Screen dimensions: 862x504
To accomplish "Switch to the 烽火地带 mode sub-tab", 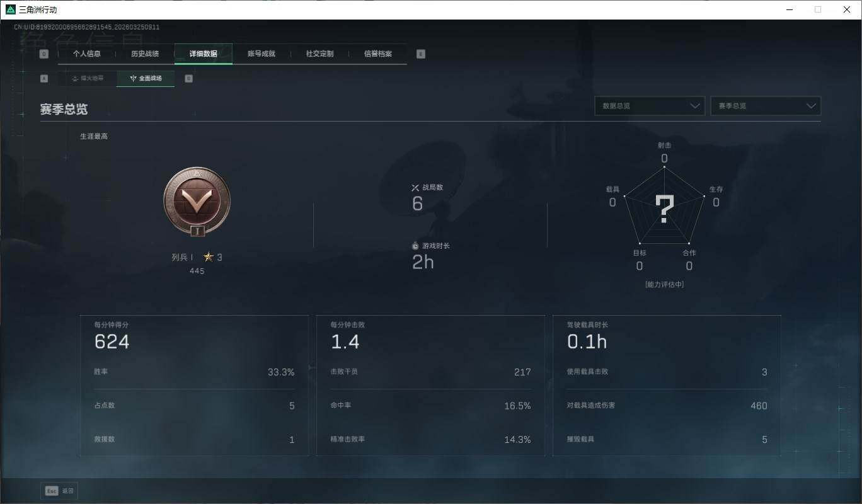I will (x=88, y=78).
